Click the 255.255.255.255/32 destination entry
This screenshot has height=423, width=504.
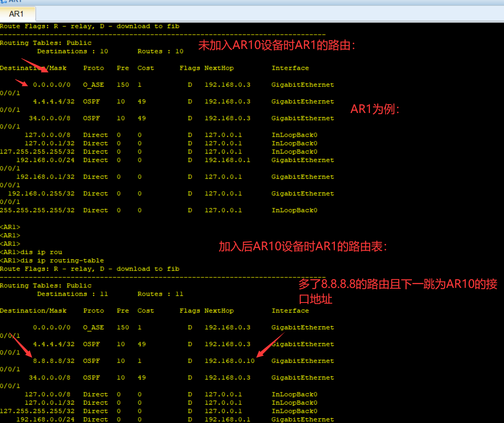tap(37, 210)
